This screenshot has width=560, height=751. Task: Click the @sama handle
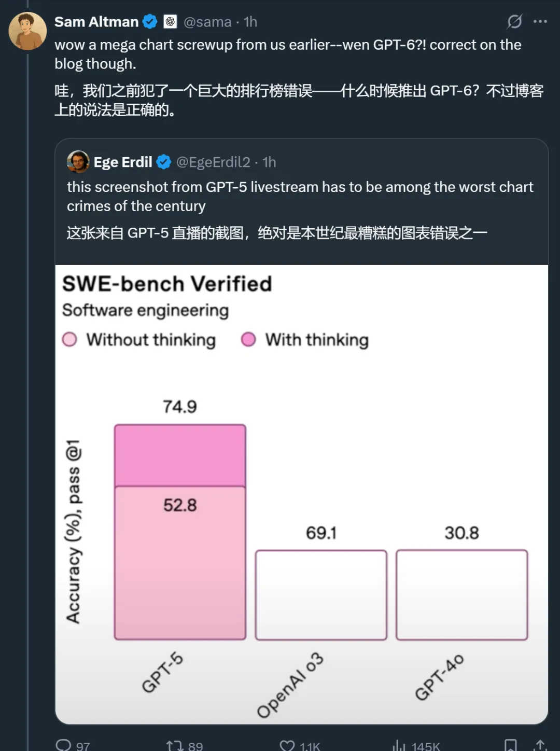coord(207,22)
